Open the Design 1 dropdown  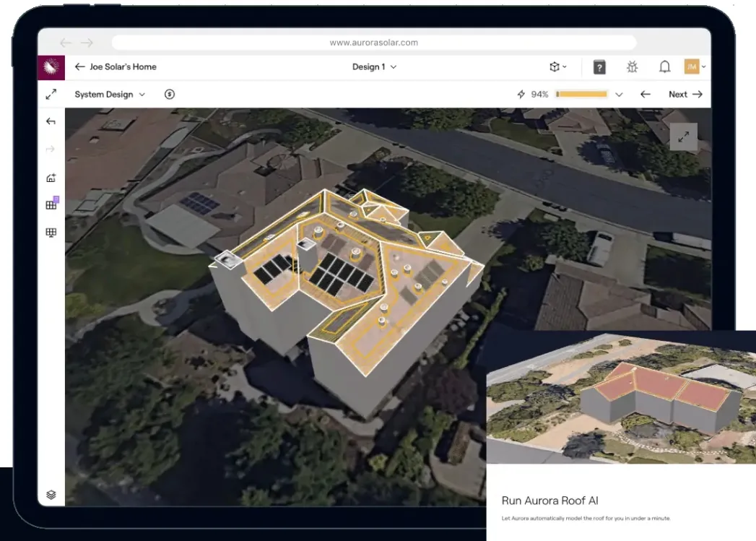374,67
